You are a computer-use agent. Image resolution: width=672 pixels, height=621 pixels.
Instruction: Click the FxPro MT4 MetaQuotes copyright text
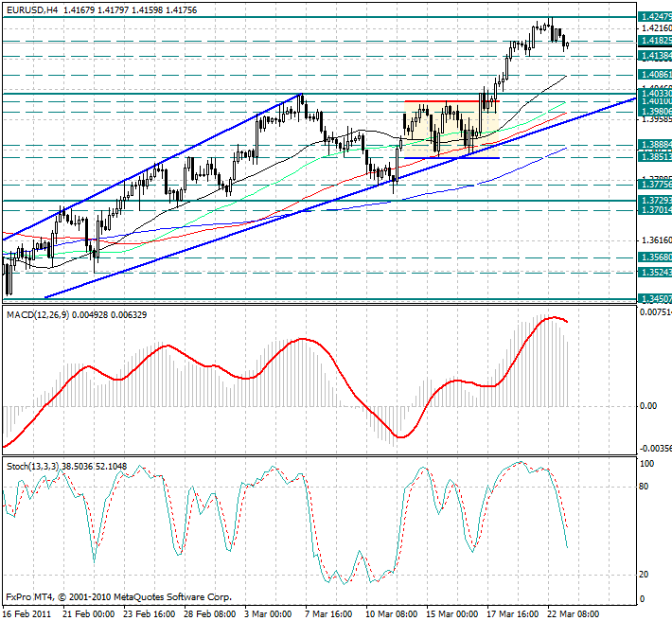coord(118,596)
